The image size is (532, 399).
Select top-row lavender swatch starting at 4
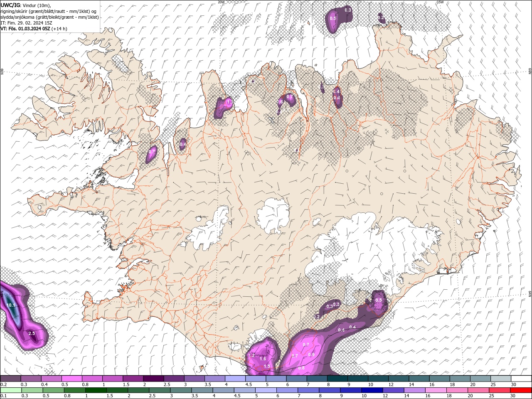[x=235, y=379]
